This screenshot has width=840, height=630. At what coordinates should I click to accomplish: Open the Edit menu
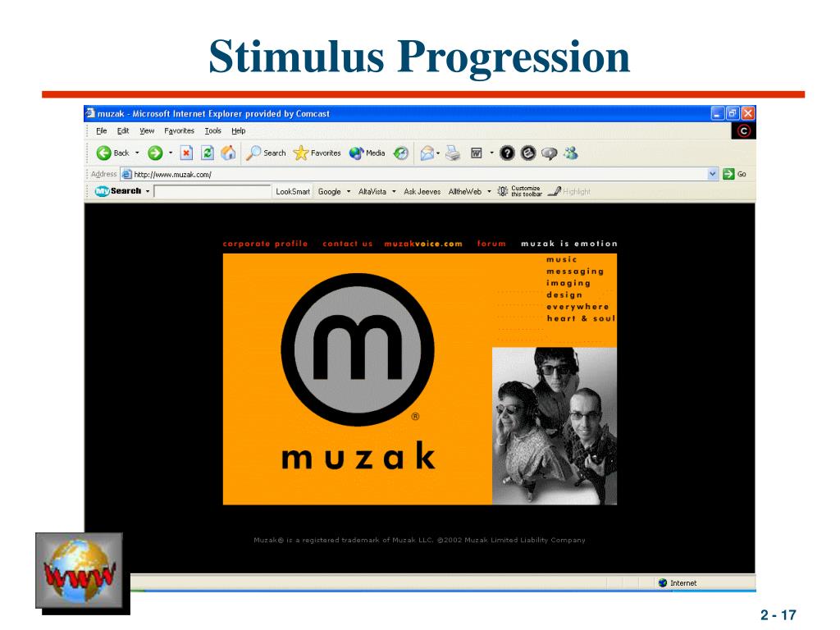pyautogui.click(x=123, y=130)
